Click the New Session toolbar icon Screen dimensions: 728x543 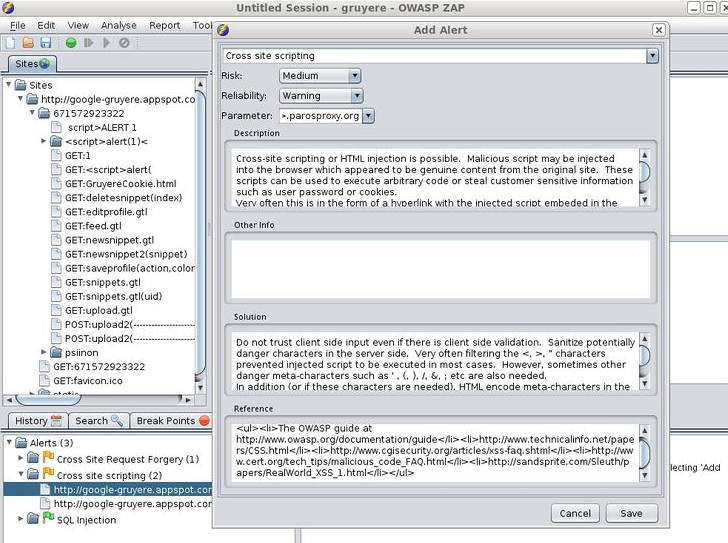(x=10, y=43)
